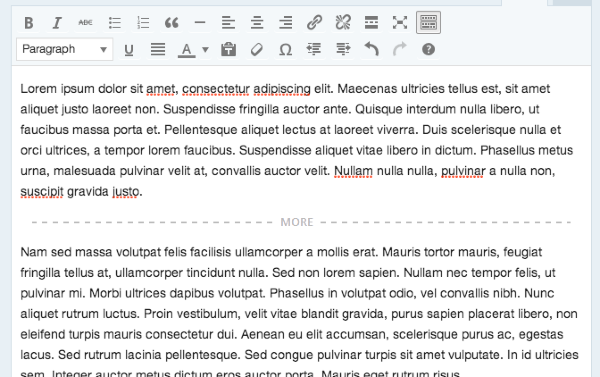This screenshot has height=377, width=600.
Task: Insert or edit link
Action: point(314,23)
